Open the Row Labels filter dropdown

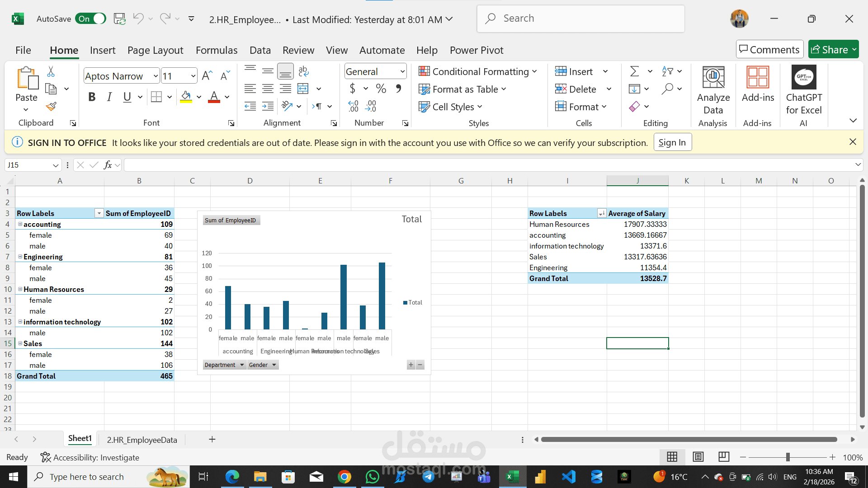click(99, 213)
